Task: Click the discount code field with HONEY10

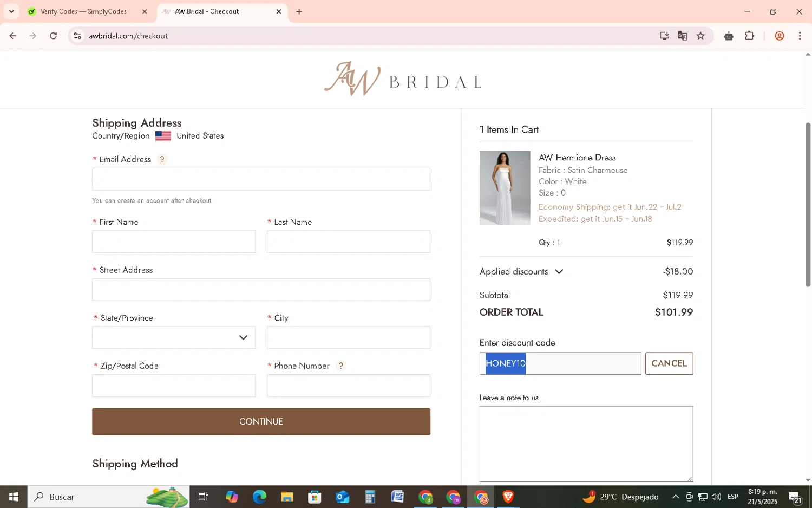Action: 560,363
